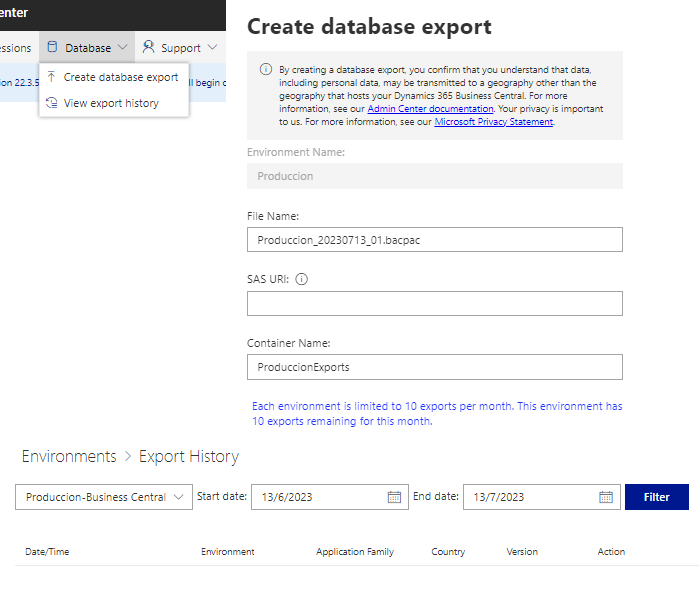Expand the Database menu chevron

point(122,47)
